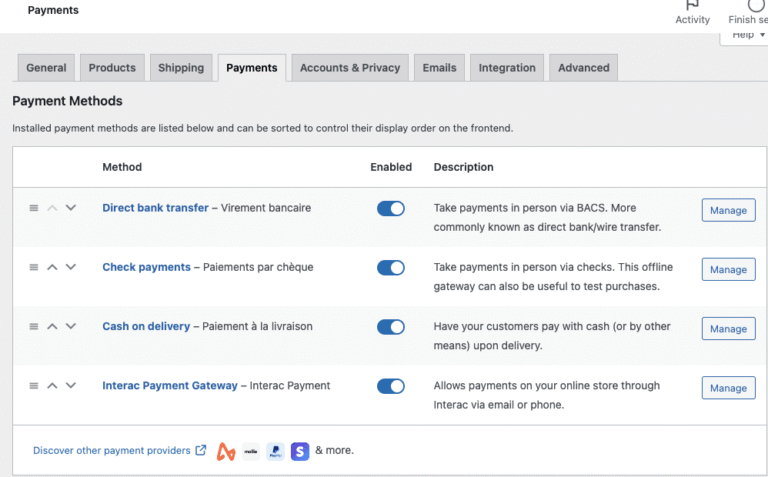Image resolution: width=768 pixels, height=477 pixels.
Task: Switch to the Advanced tab
Action: tap(583, 68)
